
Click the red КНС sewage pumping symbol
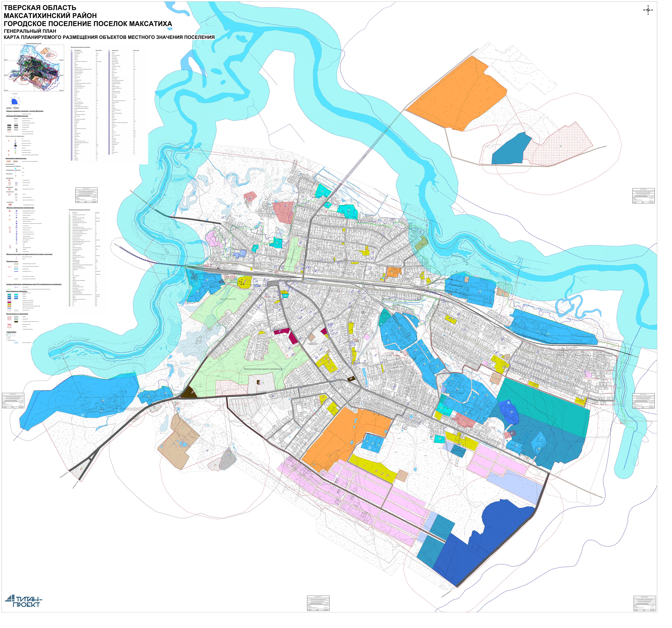[x=9, y=189]
